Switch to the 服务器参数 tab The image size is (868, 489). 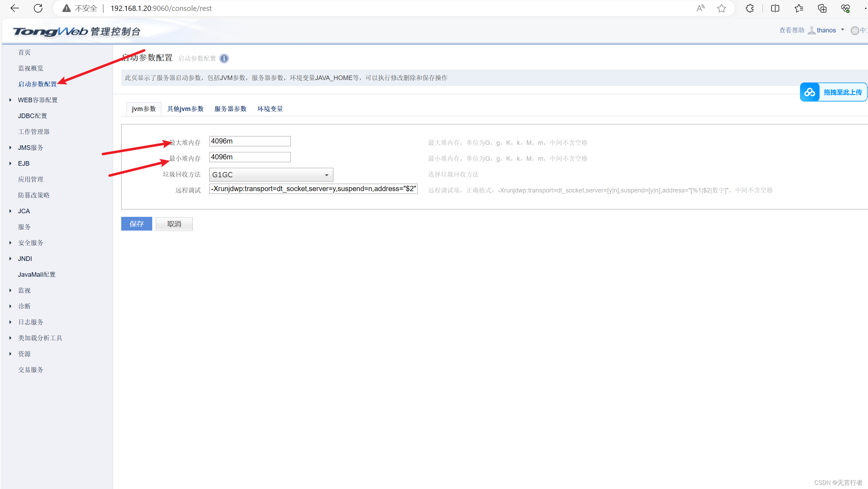point(231,109)
